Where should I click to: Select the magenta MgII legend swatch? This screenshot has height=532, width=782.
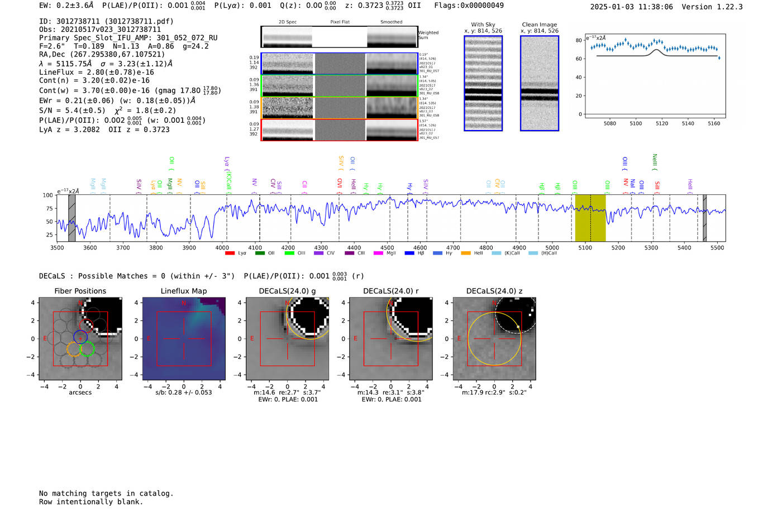point(378,253)
